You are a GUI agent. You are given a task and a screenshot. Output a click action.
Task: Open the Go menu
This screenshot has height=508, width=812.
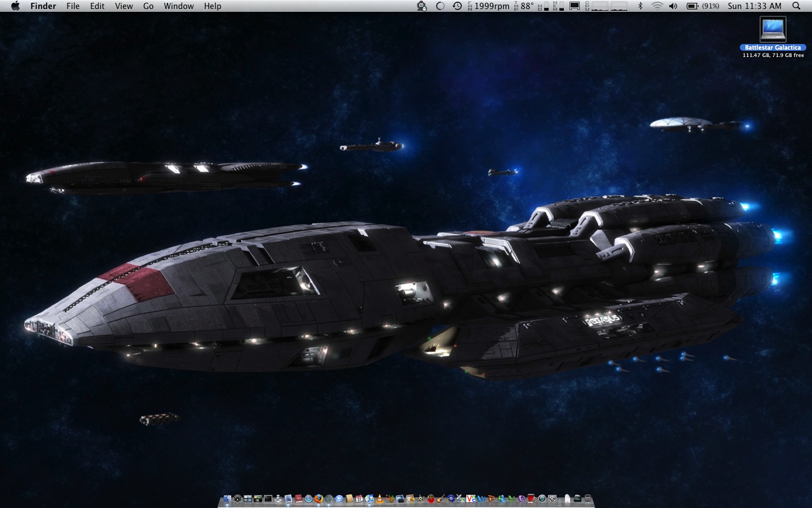tap(148, 6)
